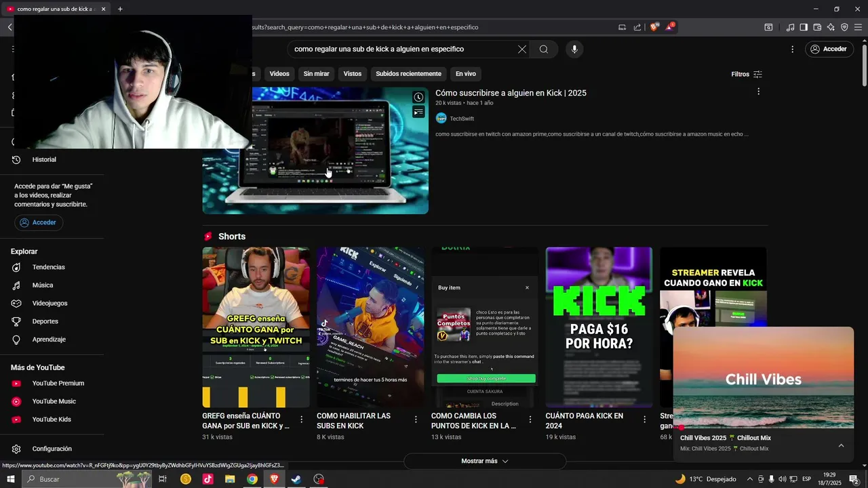
Task: Open the Puntos Completos Buy item short thumbnail
Action: tap(485, 327)
